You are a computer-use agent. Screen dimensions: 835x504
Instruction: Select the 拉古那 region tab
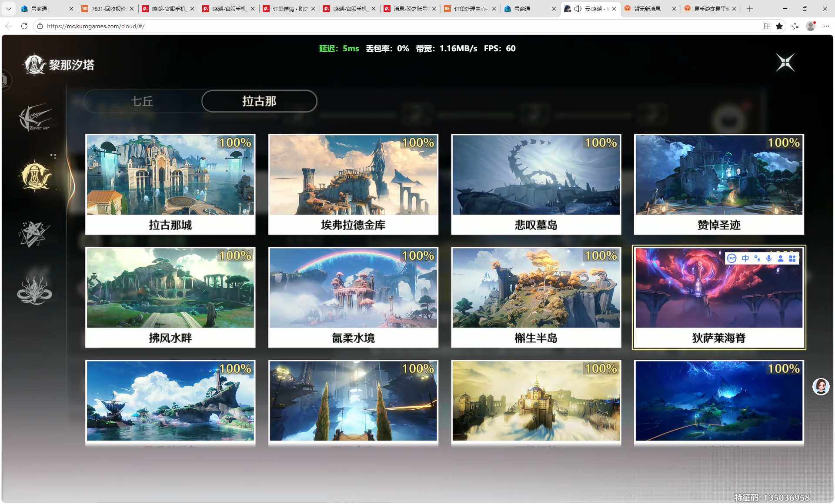coord(259,101)
